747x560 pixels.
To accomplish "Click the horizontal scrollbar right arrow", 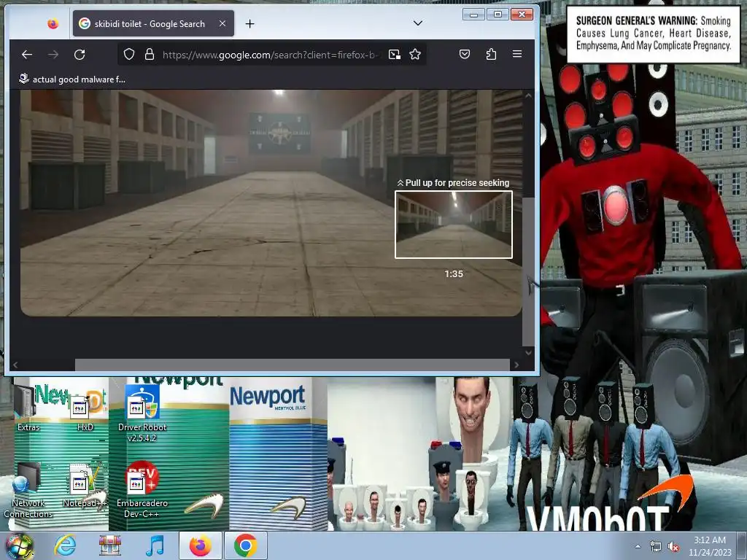I will (x=516, y=365).
